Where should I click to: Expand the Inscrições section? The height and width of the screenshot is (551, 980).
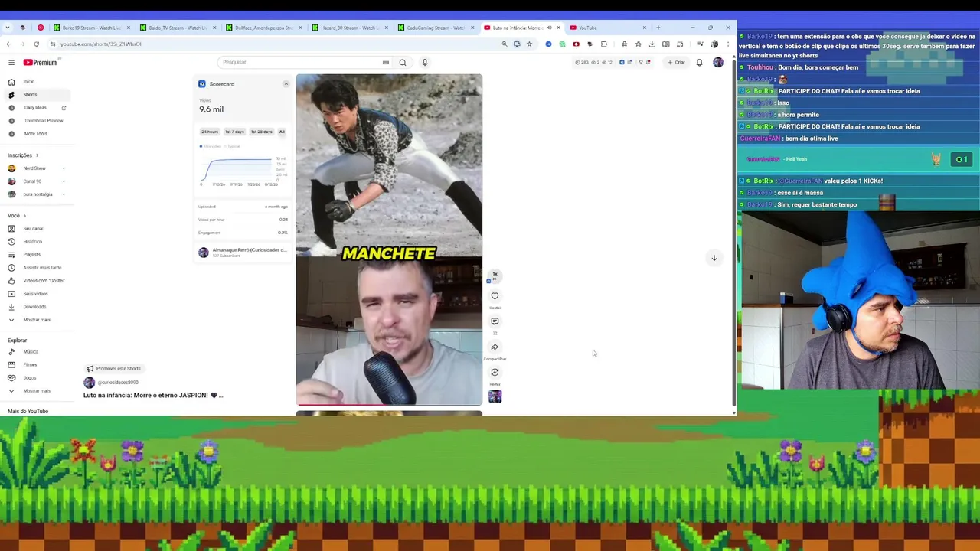(x=23, y=155)
